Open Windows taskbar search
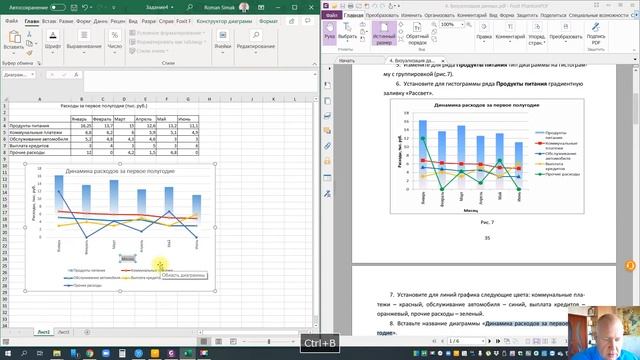Viewport: 640px width, 360px height. (24, 353)
